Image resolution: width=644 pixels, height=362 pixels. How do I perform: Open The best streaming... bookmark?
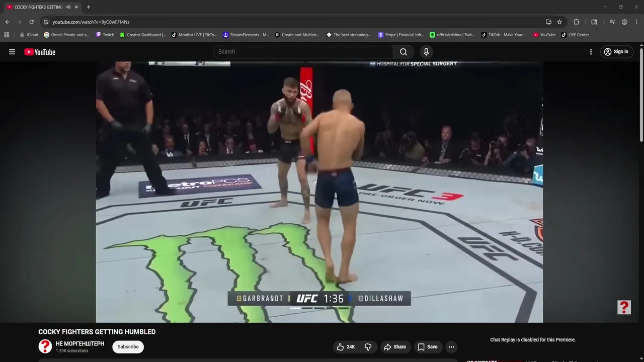coord(349,35)
